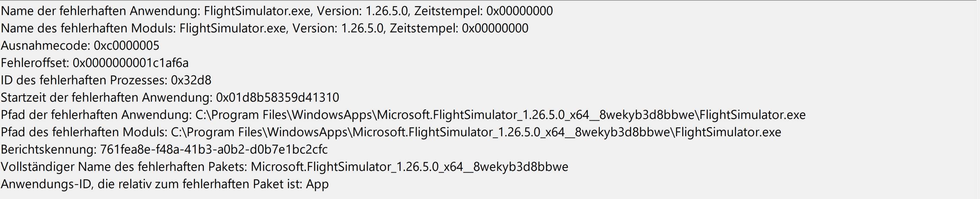This screenshot has width=980, height=199.
Task: Click the 'Ausnahmecode:' label
Action: 46,46
